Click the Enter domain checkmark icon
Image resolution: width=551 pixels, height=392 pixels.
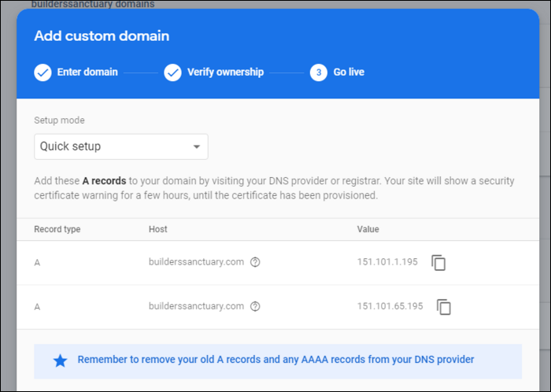[x=43, y=72]
